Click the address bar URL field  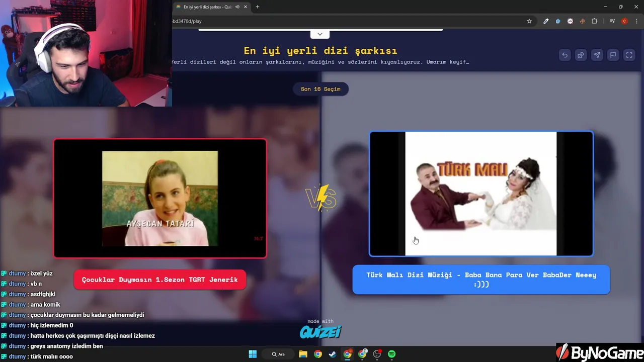pos(347,21)
